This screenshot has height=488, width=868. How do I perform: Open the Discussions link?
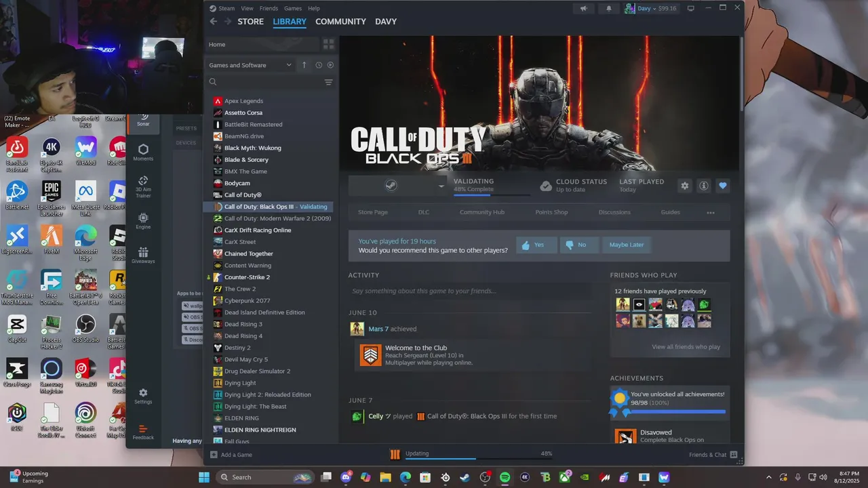click(x=614, y=212)
